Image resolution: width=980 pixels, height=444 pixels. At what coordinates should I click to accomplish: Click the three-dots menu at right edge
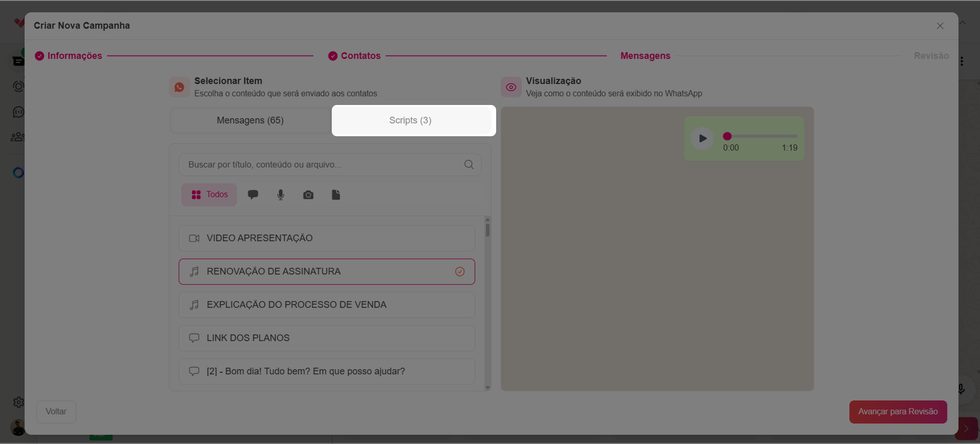(x=962, y=61)
